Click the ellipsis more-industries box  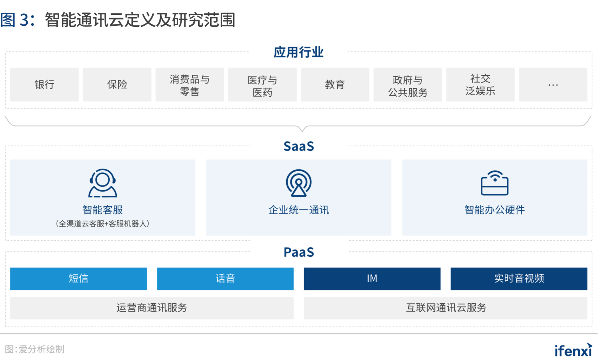(553, 85)
